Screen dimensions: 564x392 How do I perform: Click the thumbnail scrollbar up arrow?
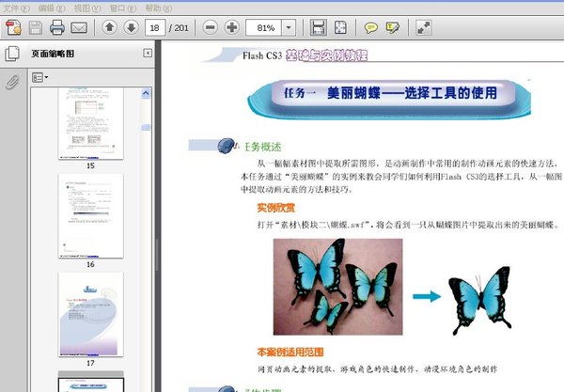[x=146, y=93]
